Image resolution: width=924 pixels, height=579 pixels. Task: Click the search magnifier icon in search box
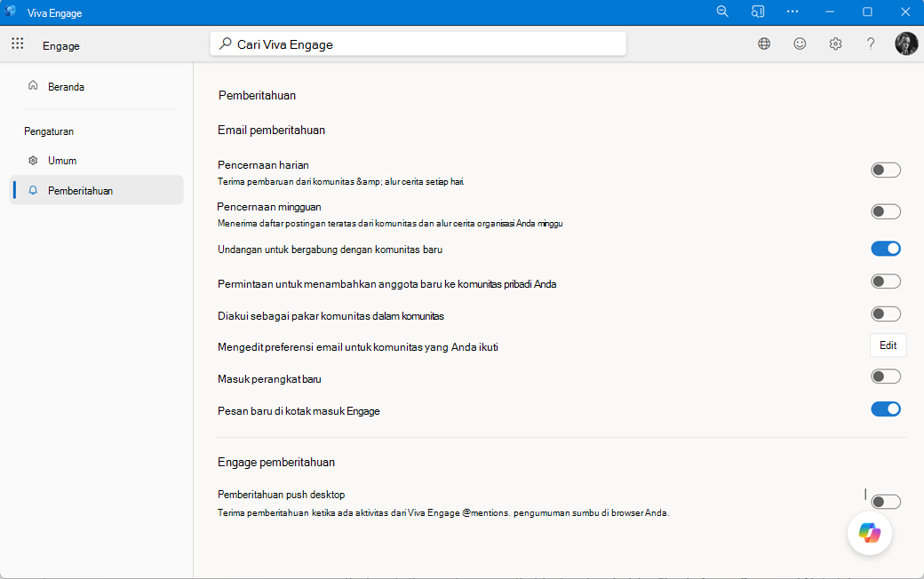[x=225, y=44]
